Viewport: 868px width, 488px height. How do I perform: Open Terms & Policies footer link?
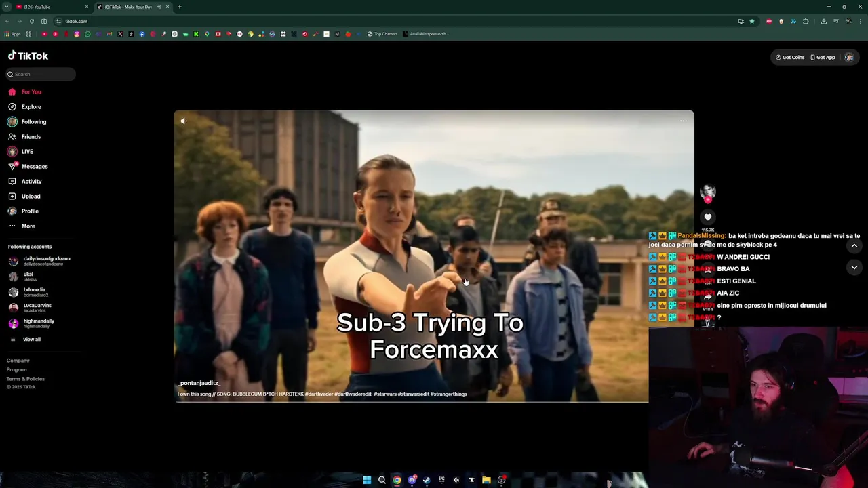[26, 378]
